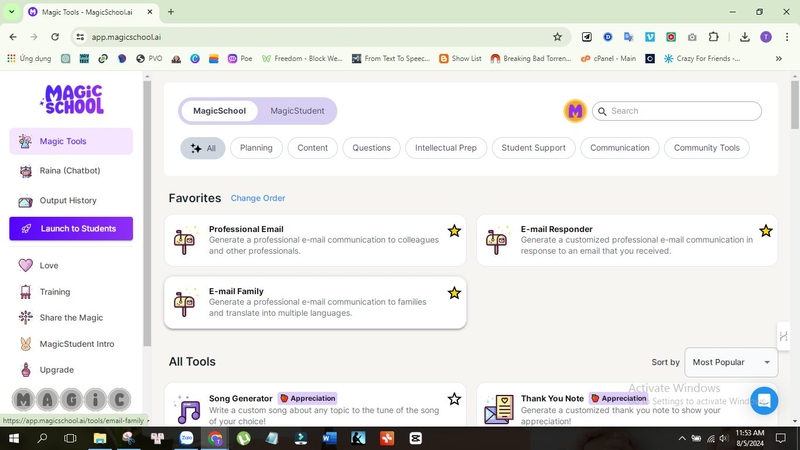Click the Thank You Note letter icon
Image resolution: width=800 pixels, height=450 pixels.
coord(499,410)
